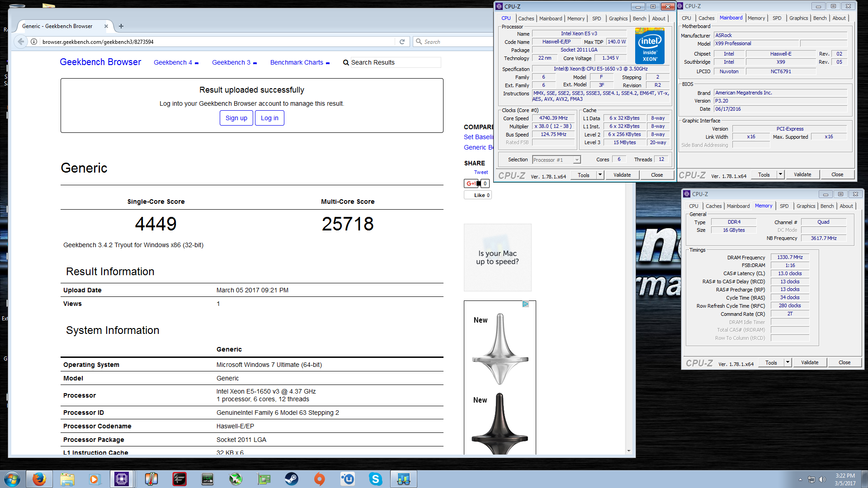Go back with Firefox back arrow
The image size is (868, 488).
[x=21, y=42]
